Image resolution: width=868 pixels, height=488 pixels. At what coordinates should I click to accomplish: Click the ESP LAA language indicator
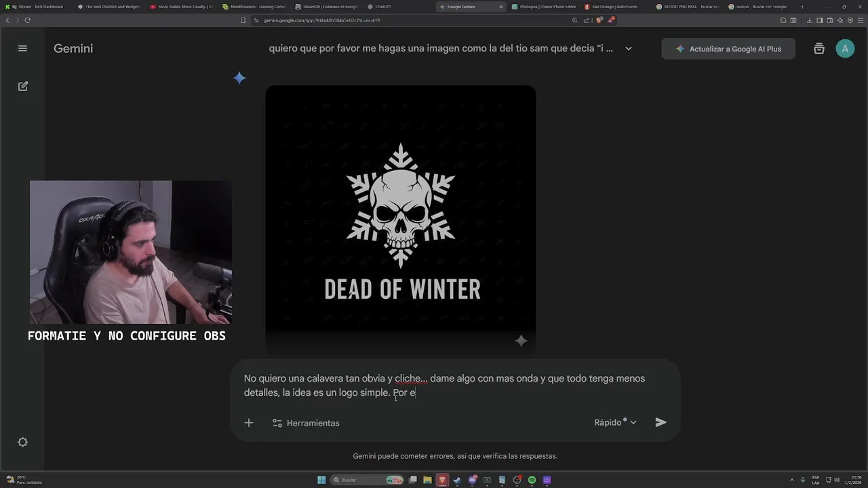(816, 480)
